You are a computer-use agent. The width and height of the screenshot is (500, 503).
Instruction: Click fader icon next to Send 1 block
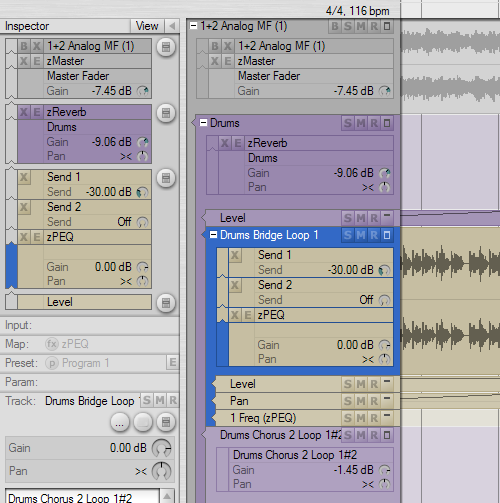166,178
